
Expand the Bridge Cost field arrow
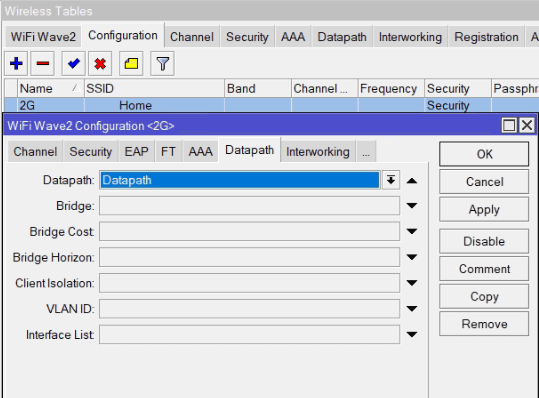pyautogui.click(x=412, y=232)
